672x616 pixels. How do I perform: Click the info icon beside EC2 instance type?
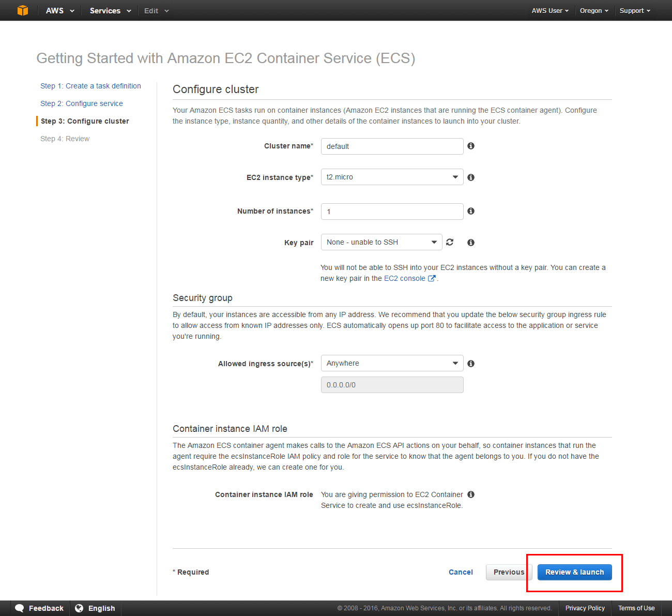470,177
